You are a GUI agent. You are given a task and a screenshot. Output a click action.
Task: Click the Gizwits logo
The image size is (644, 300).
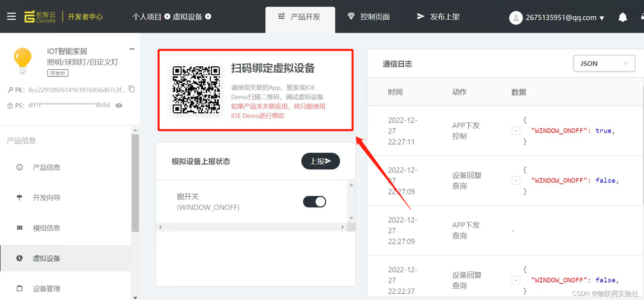pyautogui.click(x=40, y=17)
